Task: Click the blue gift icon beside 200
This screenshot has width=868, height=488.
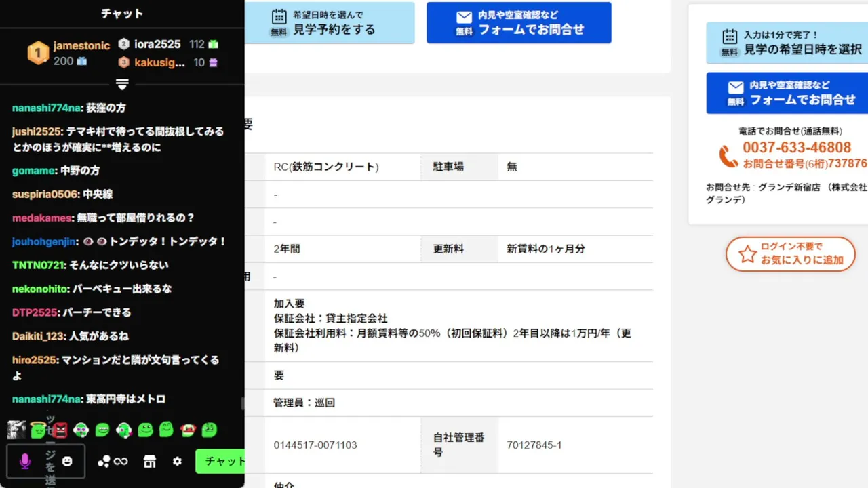Action: [82, 61]
